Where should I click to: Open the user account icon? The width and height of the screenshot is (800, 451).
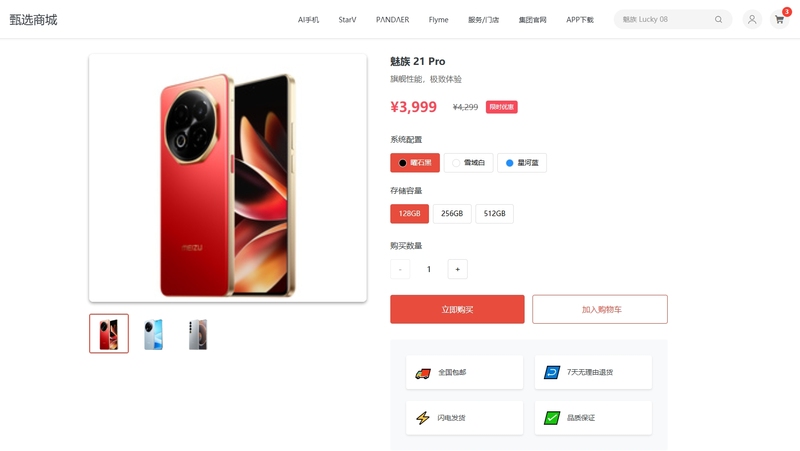[752, 19]
